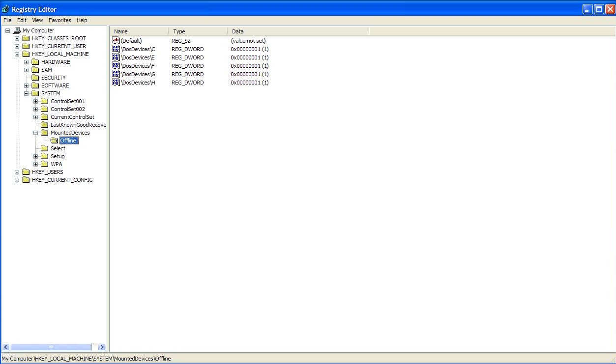Select the \DosDevices\H value name
The image size is (616, 364).
tap(138, 83)
